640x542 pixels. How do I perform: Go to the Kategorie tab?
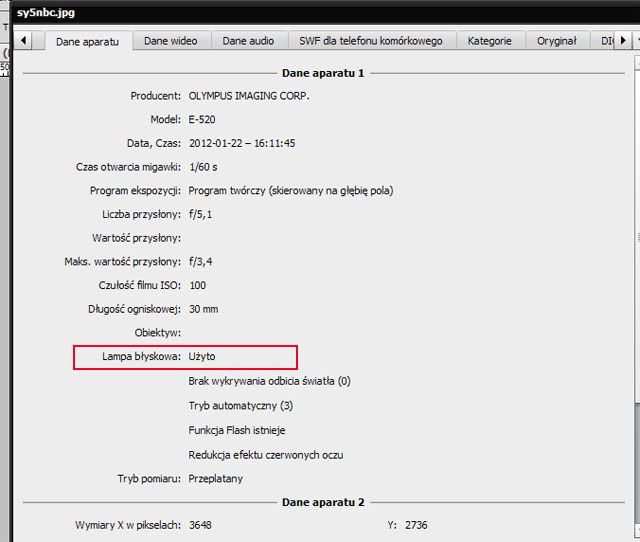click(x=488, y=41)
